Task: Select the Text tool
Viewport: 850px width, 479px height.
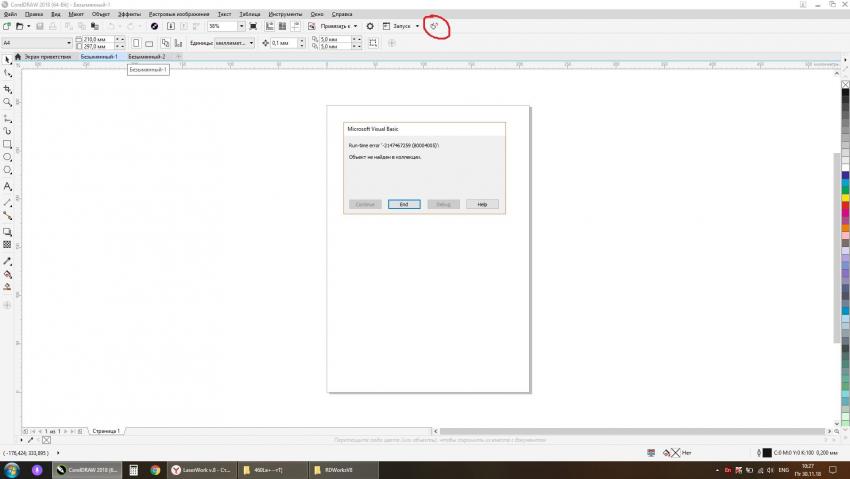Action: 8,186
